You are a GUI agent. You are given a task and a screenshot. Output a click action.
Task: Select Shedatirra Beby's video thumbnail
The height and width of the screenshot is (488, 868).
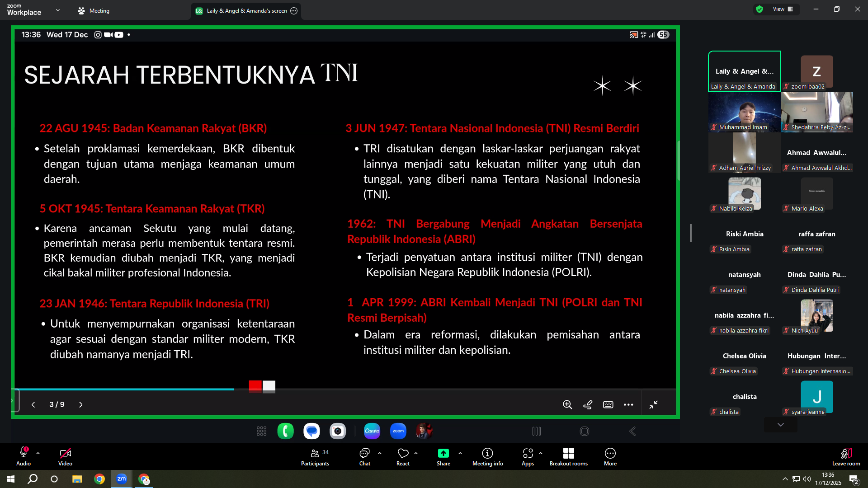tap(816, 112)
